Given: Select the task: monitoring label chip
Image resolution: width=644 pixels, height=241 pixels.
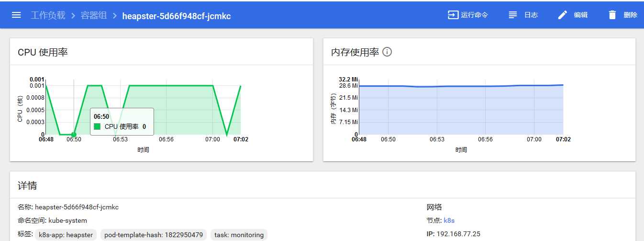Looking at the screenshot, I should point(239,235).
